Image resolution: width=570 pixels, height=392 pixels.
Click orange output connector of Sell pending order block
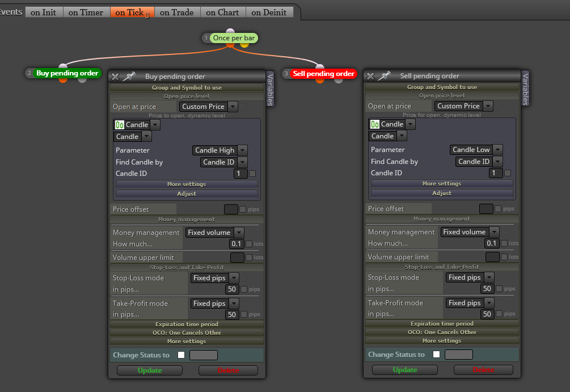319,81
